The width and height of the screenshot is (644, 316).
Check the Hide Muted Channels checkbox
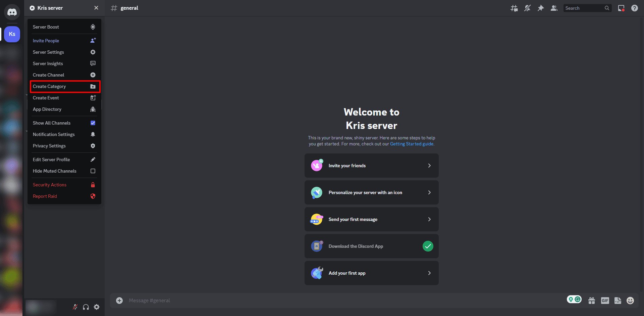tap(93, 171)
